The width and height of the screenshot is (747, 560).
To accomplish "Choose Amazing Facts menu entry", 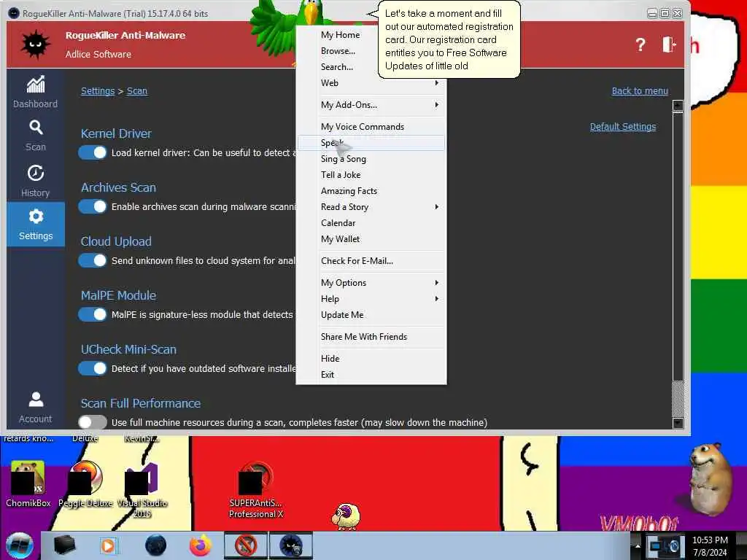I will coord(371,191).
